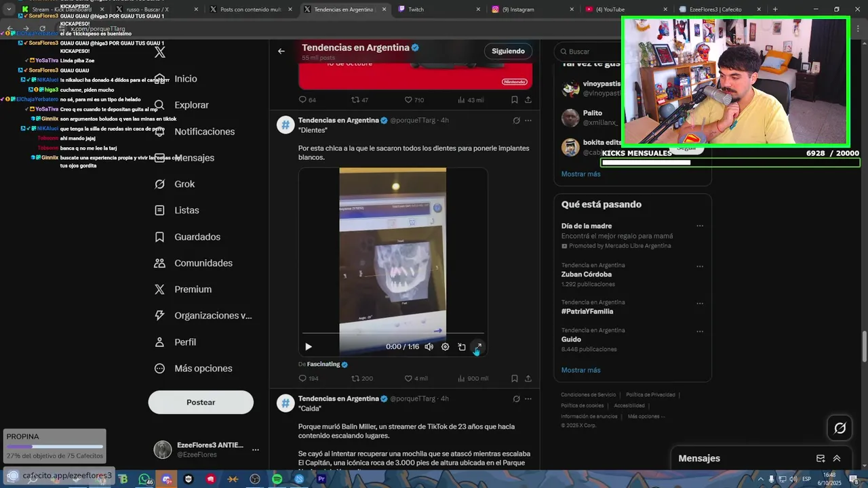The height and width of the screenshot is (488, 868).
Task: Share the top Nintendo post
Action: (x=528, y=100)
